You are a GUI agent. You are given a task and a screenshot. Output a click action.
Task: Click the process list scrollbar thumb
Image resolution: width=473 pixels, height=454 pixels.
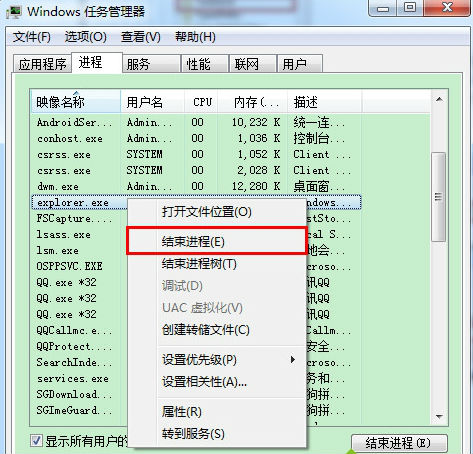439,197
